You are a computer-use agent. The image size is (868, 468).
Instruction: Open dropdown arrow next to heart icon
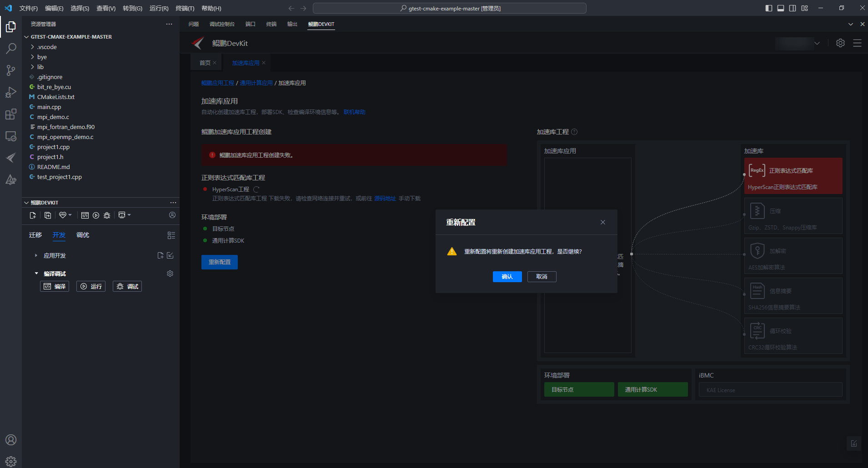pos(70,215)
